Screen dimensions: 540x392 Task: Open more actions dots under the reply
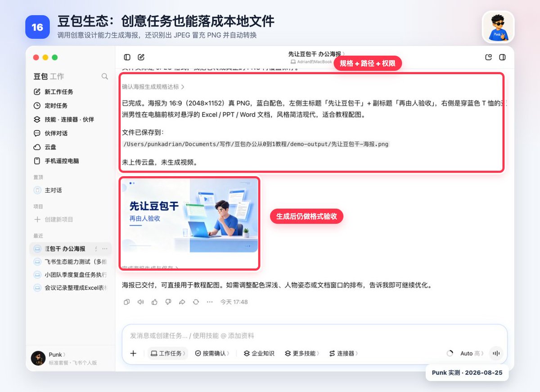point(209,302)
